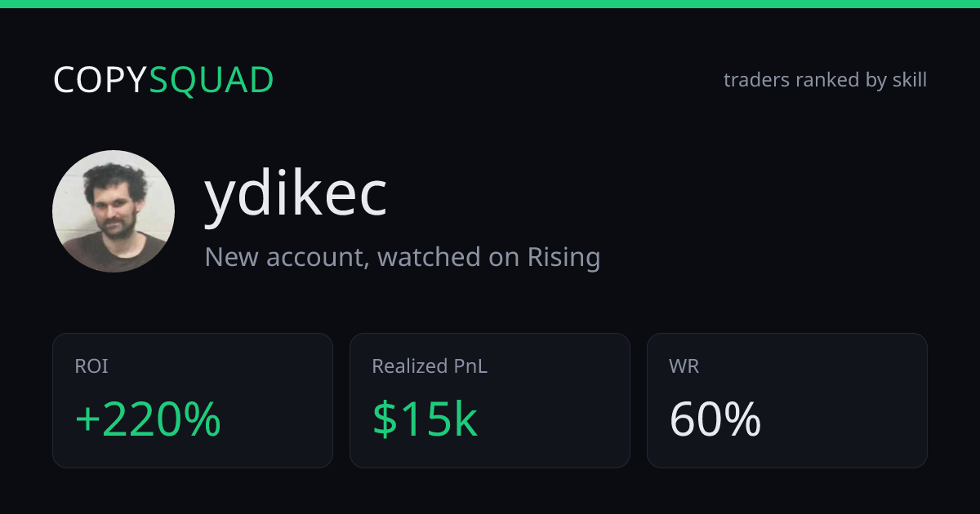Open the ROI stat card
Image resolution: width=980 pixels, height=514 pixels.
(193, 401)
